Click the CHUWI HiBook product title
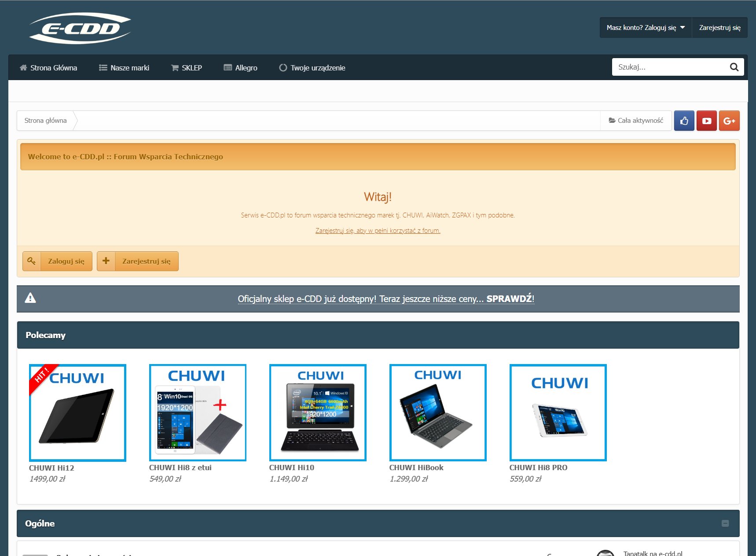Screen dimensions: 756x556 (x=416, y=468)
